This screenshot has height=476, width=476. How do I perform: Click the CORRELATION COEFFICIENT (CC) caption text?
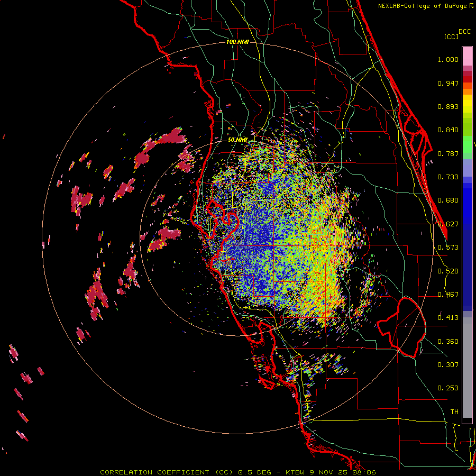[x=166, y=472]
